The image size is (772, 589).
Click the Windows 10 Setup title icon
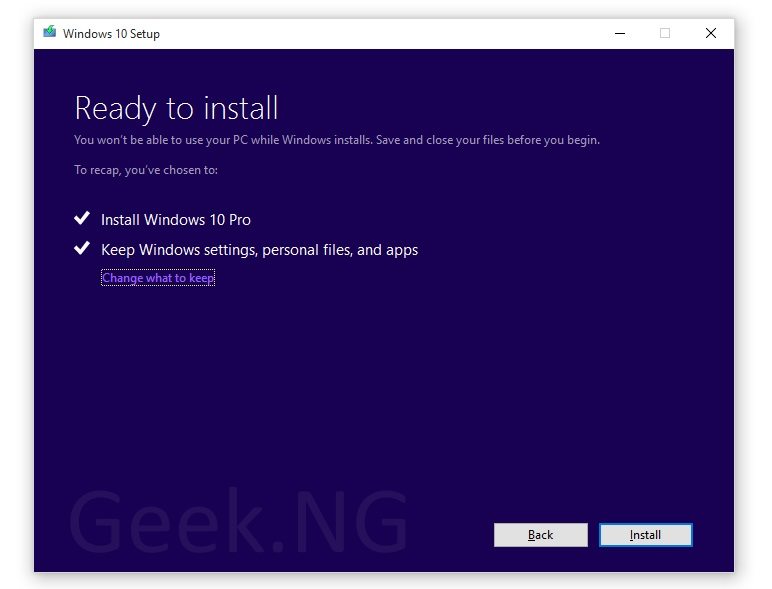pyautogui.click(x=50, y=33)
